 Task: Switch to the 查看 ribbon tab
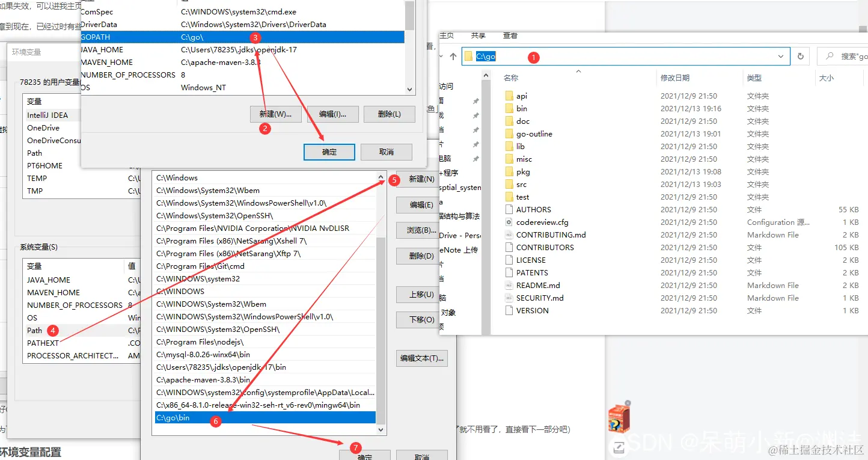pos(510,36)
